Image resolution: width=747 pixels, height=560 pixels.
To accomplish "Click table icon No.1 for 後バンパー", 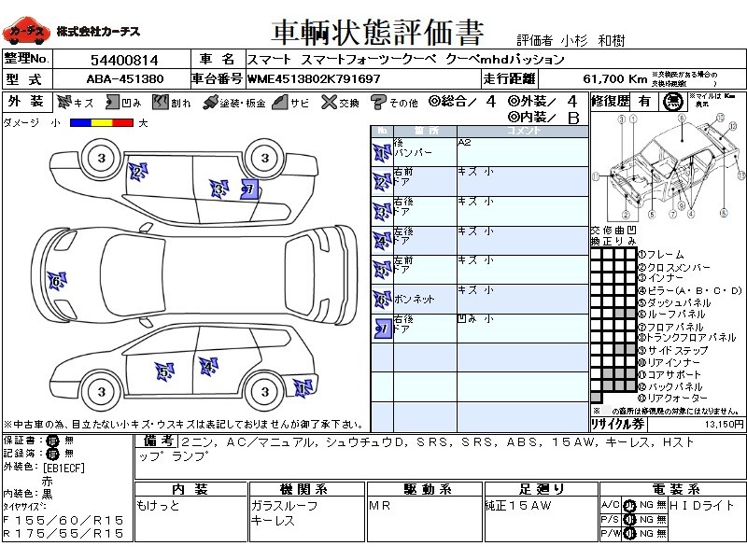I will tap(382, 152).
